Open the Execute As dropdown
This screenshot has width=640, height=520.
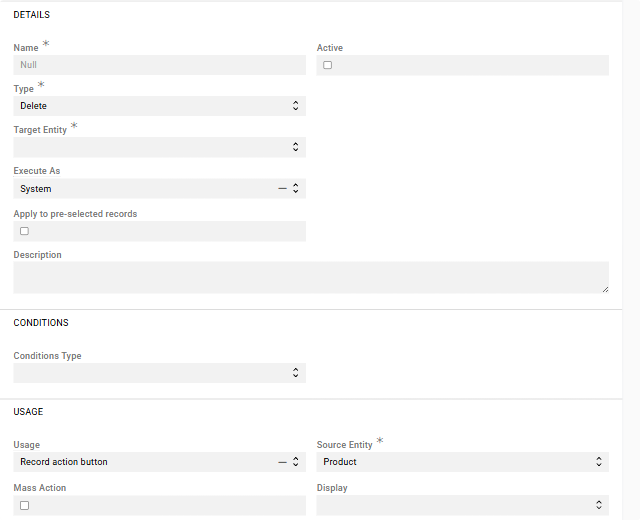[296, 188]
